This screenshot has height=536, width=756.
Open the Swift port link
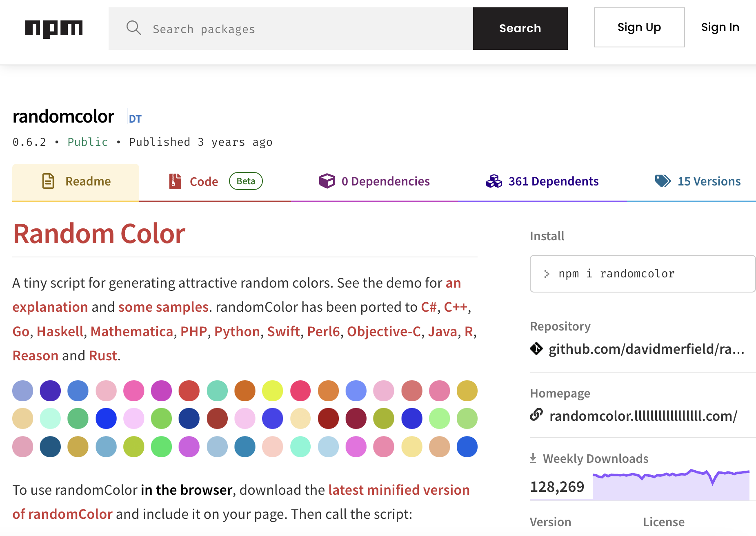pos(284,331)
